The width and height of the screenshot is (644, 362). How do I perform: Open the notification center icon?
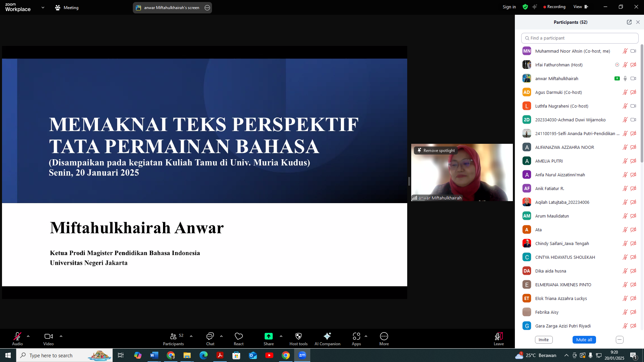pyautogui.click(x=634, y=355)
